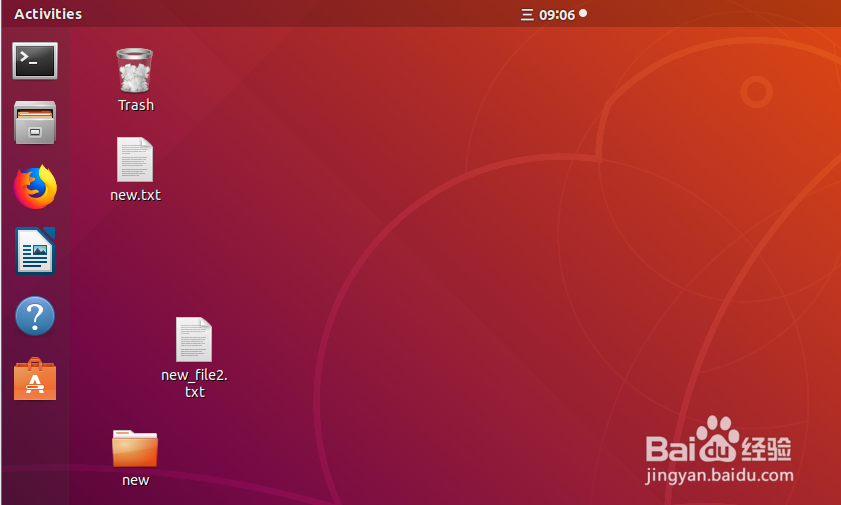Click the 'Trash' label text
Screen dimensions: 841x505
(x=136, y=105)
